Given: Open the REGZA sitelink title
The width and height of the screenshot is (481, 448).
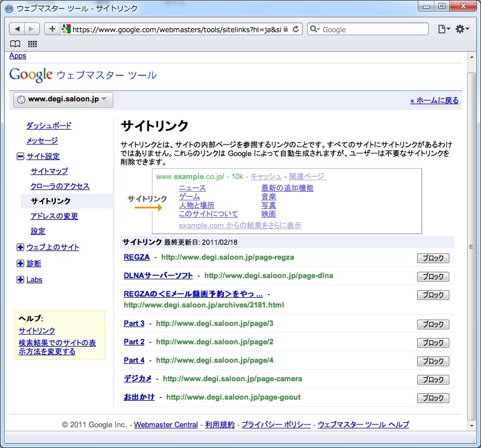Looking at the screenshot, I should click(136, 257).
